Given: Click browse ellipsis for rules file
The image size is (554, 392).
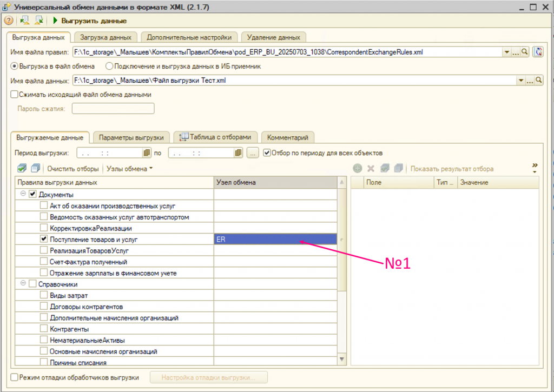Looking at the screenshot, I should click(x=516, y=52).
